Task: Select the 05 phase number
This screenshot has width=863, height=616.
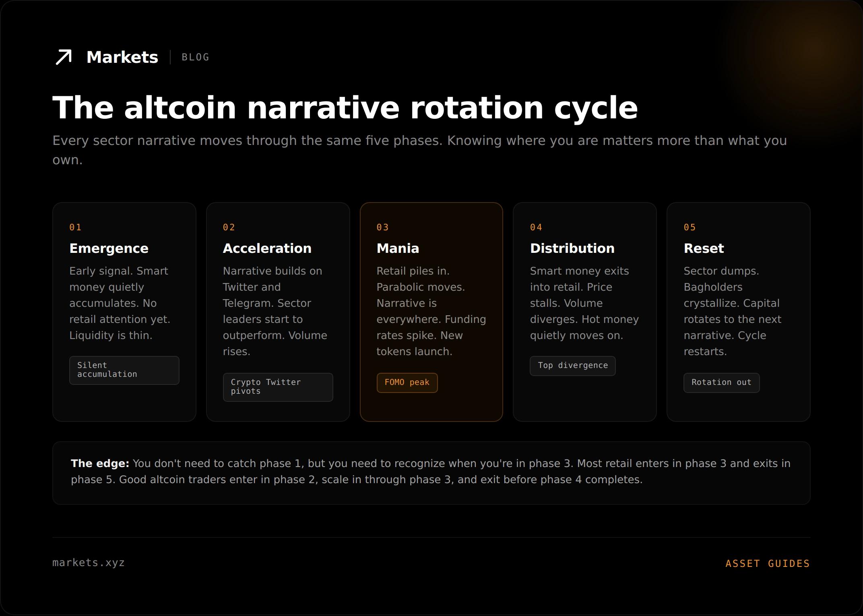Action: 690,227
